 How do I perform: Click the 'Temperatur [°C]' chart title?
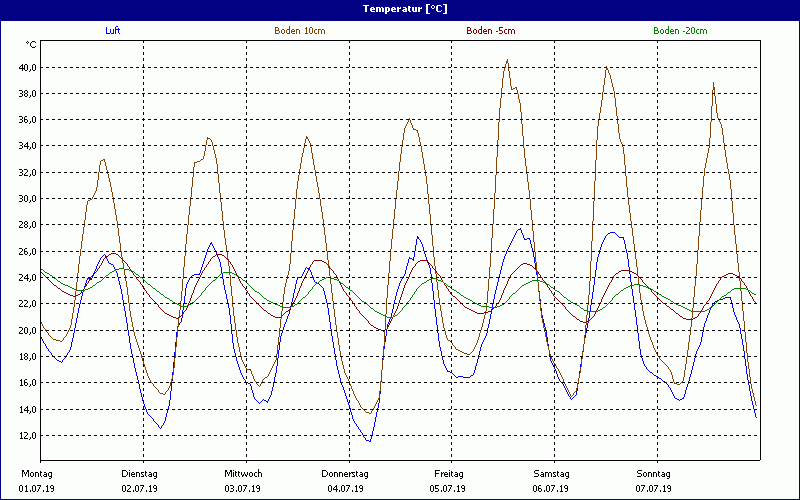pos(400,8)
